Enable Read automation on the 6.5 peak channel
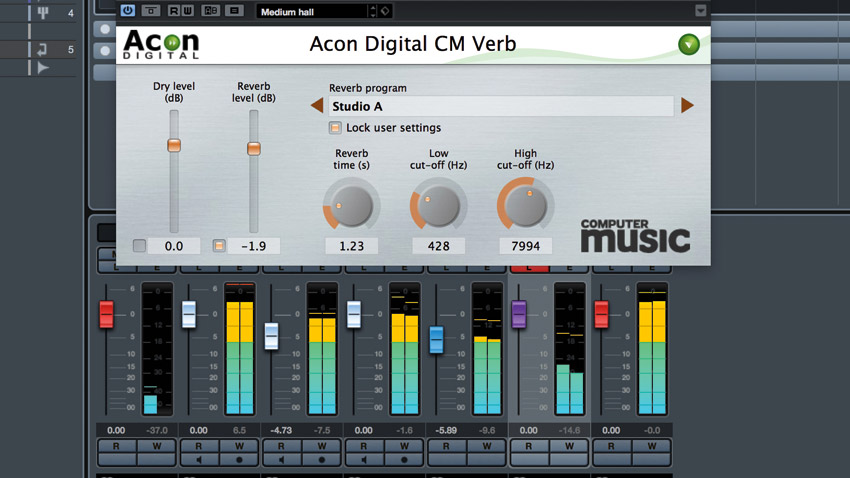The height and width of the screenshot is (478, 850). [199, 446]
